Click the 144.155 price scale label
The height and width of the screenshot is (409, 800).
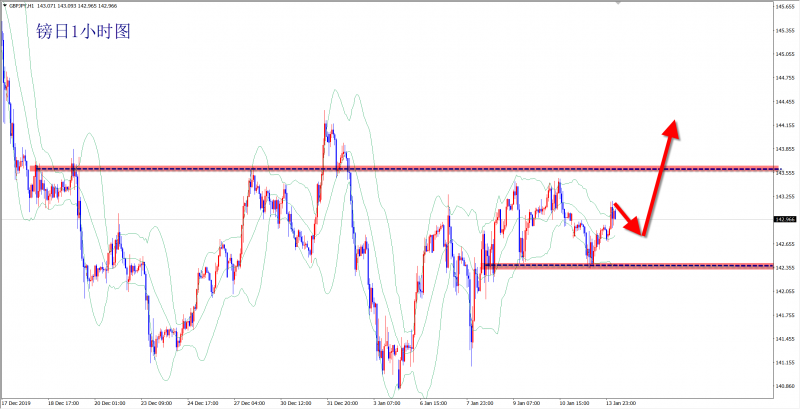point(783,125)
